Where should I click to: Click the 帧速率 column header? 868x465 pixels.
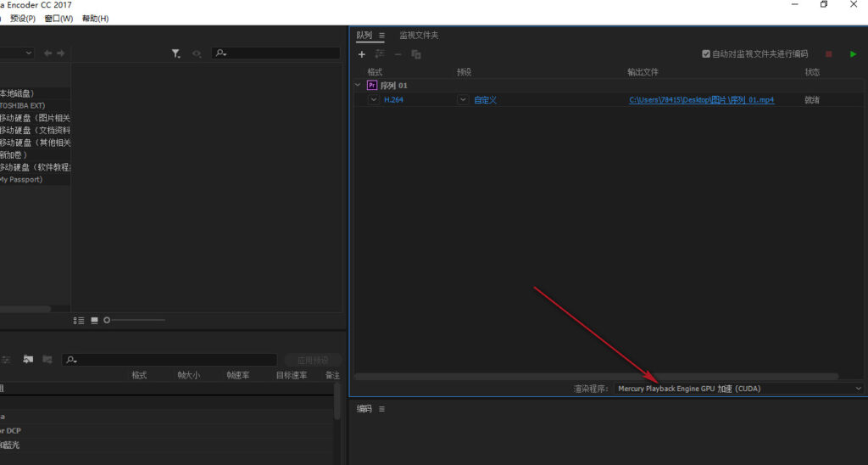pos(237,375)
